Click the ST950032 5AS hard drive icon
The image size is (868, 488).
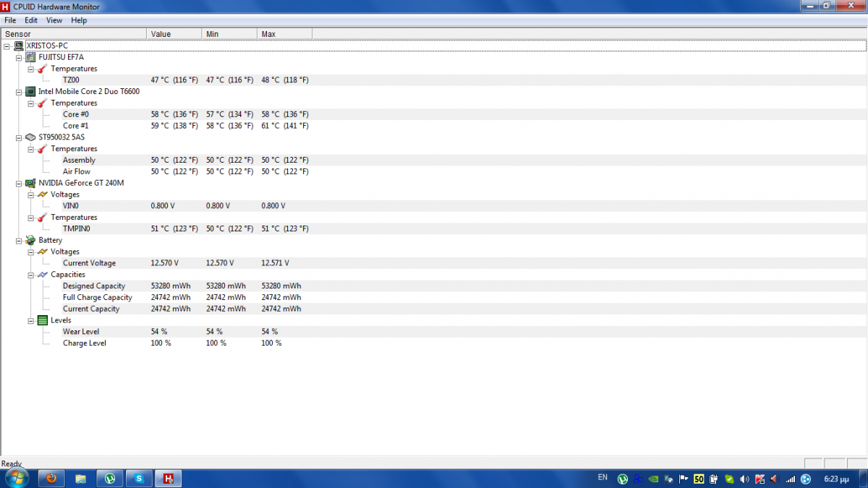point(30,137)
